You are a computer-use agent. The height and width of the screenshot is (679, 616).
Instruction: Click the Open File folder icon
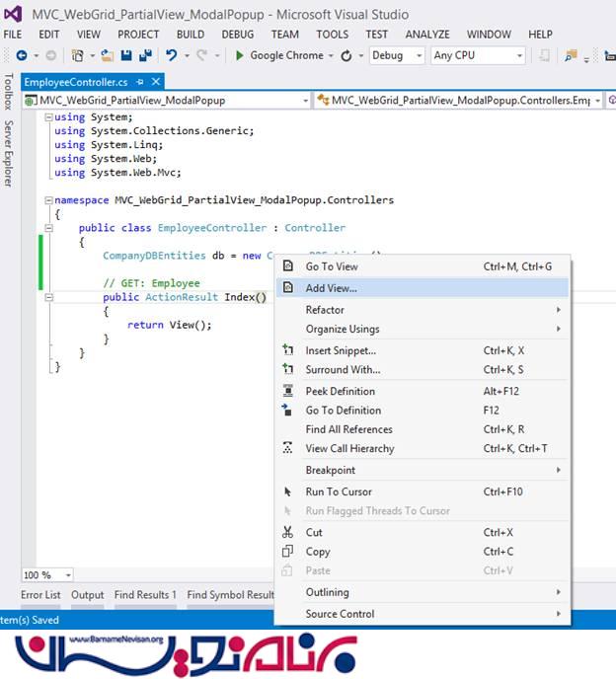[x=107, y=56]
